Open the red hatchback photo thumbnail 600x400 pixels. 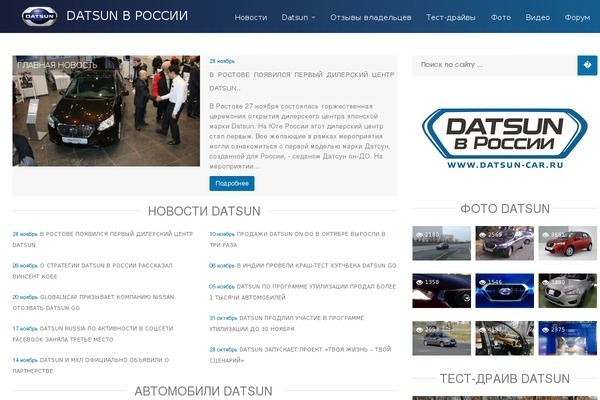pyautogui.click(x=567, y=243)
